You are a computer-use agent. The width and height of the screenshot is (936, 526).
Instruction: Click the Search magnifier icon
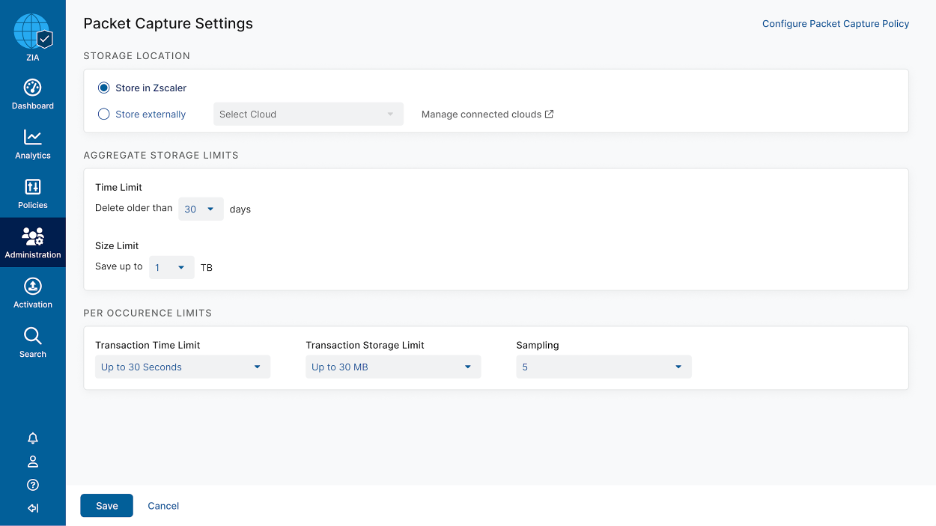[32, 336]
